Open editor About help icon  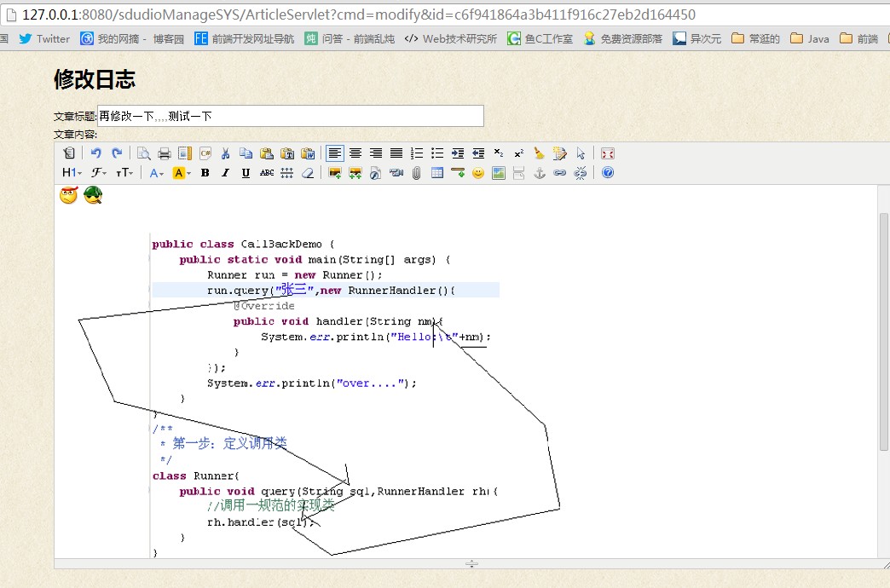(x=607, y=172)
